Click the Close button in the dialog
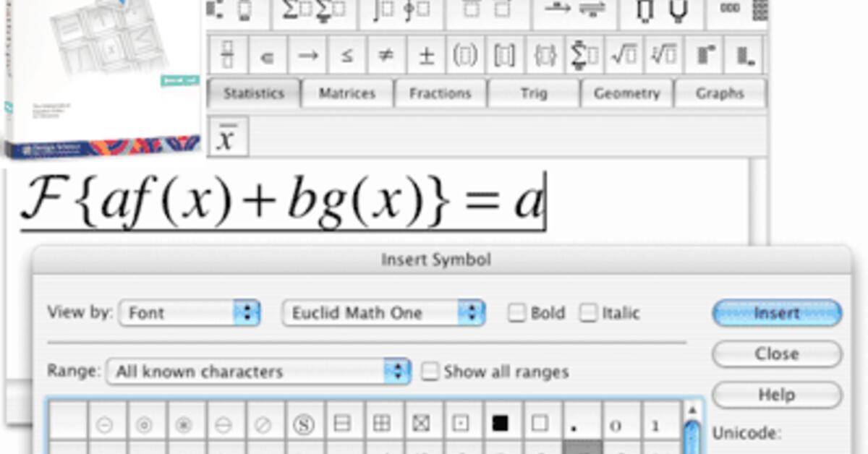 [x=777, y=354]
